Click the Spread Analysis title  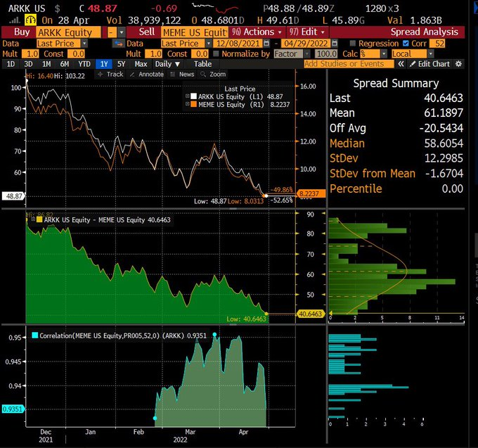point(425,32)
